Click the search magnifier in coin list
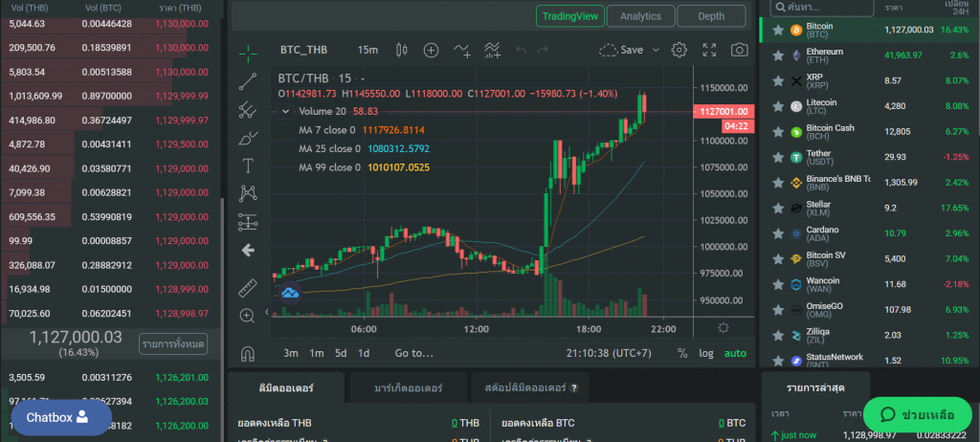The image size is (980, 442). tap(780, 8)
